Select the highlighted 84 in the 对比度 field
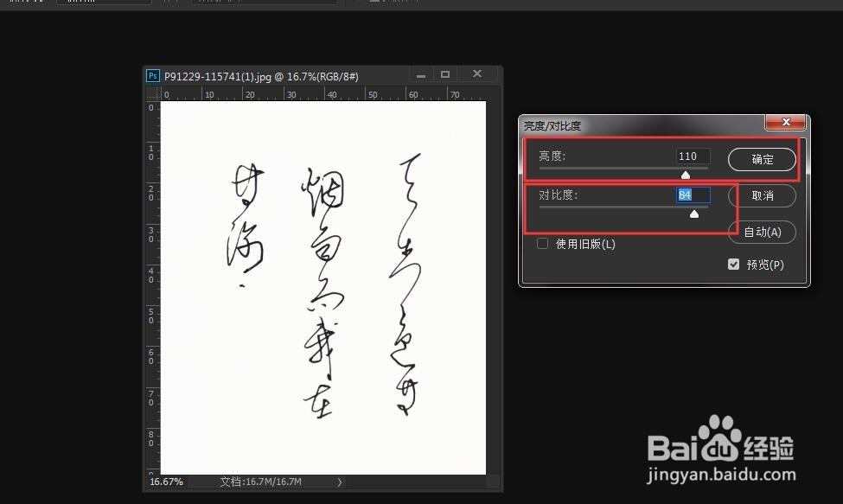The width and height of the screenshot is (843, 504). 692,195
